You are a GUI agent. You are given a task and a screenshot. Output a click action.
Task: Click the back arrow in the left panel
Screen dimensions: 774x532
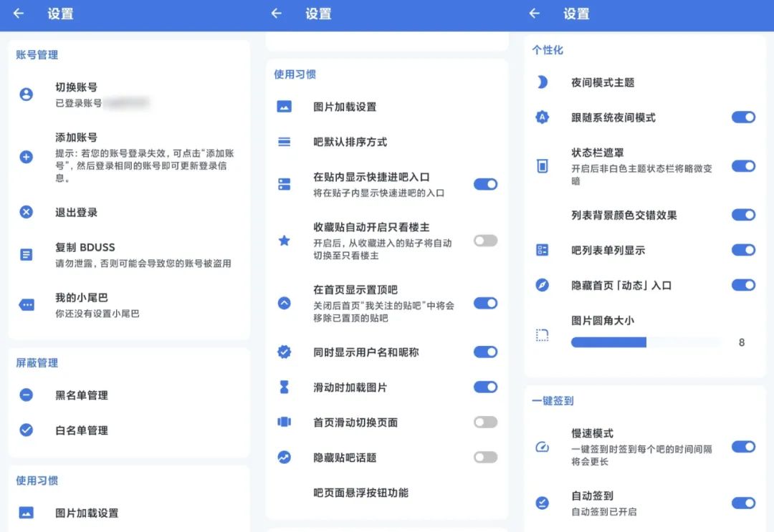click(17, 14)
